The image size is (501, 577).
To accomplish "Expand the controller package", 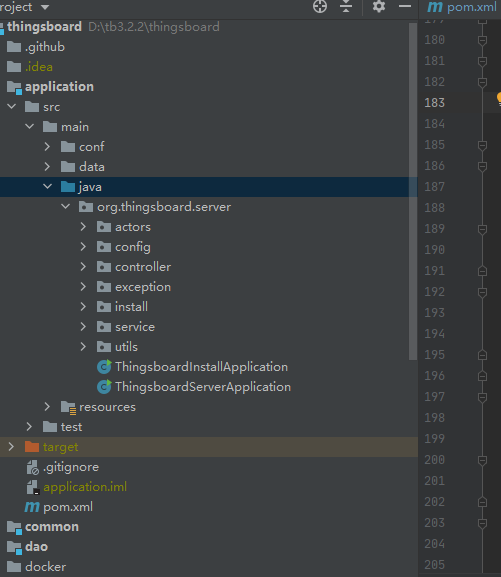I will (x=83, y=266).
